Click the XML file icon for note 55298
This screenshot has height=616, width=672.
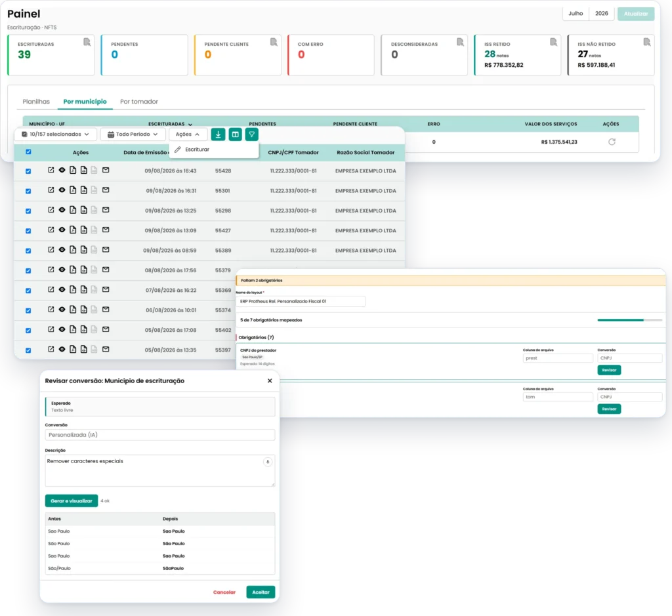[x=83, y=210]
